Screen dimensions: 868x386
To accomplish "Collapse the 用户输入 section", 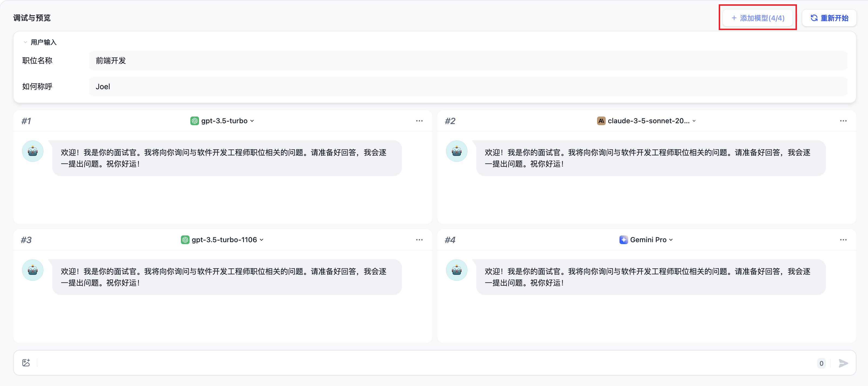I will (x=25, y=42).
